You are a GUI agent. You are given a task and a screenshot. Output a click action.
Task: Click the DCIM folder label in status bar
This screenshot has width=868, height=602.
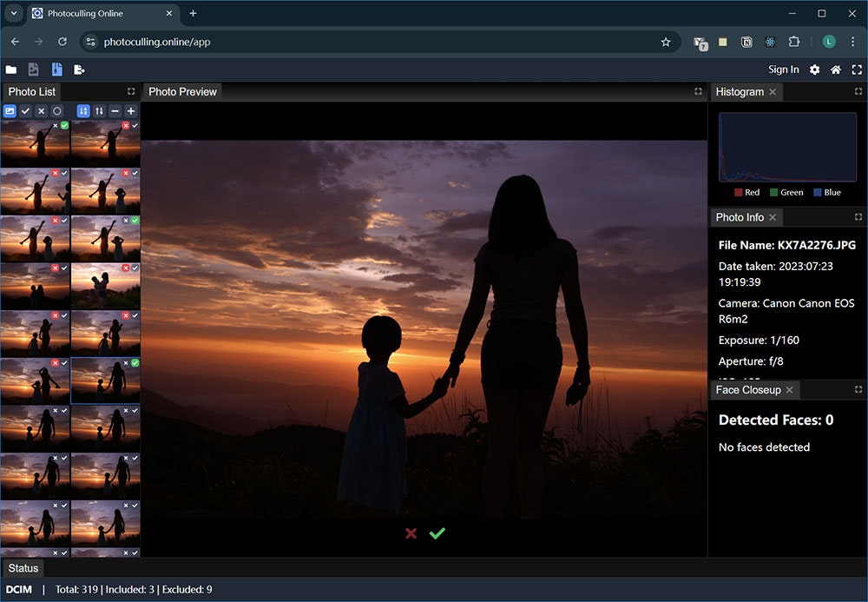tap(19, 589)
